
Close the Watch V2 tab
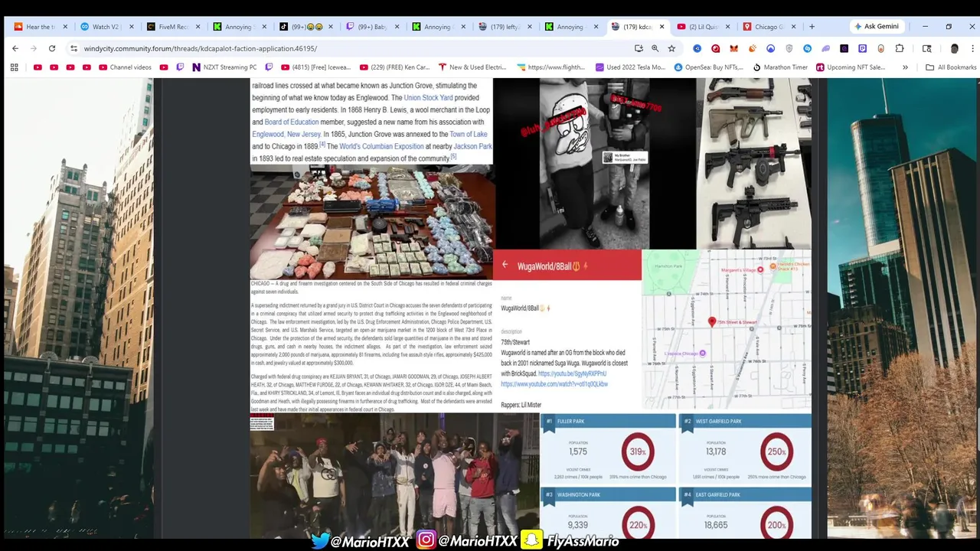[131, 27]
